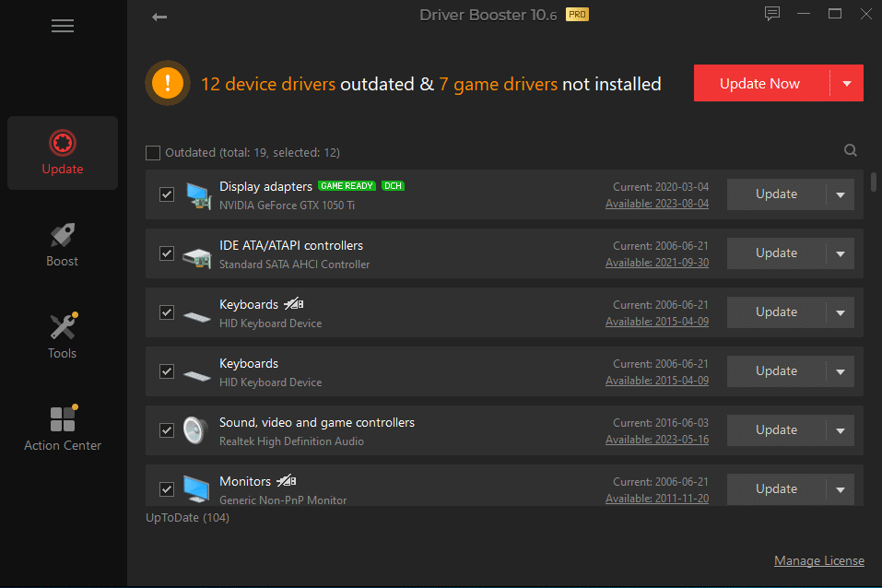This screenshot has width=882, height=588.
Task: Click the search magnifier icon
Action: point(851,150)
